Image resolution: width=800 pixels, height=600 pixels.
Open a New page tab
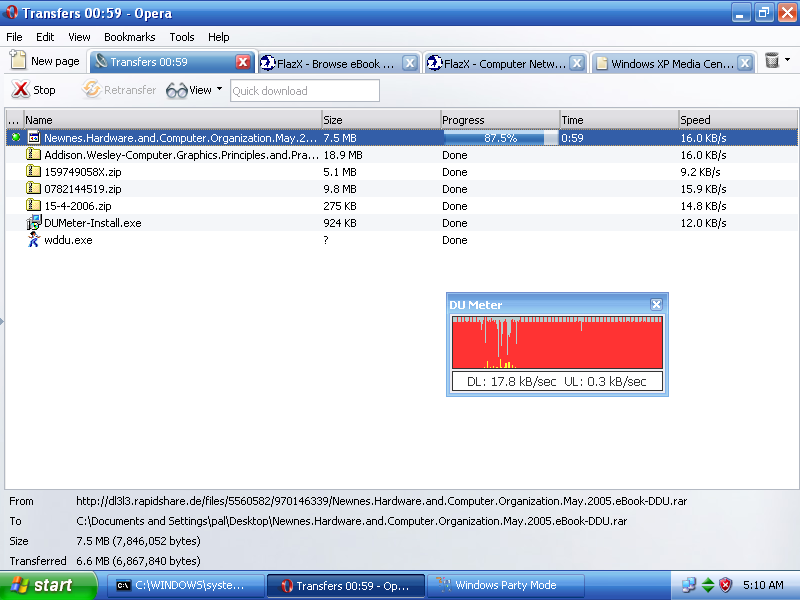click(x=45, y=61)
